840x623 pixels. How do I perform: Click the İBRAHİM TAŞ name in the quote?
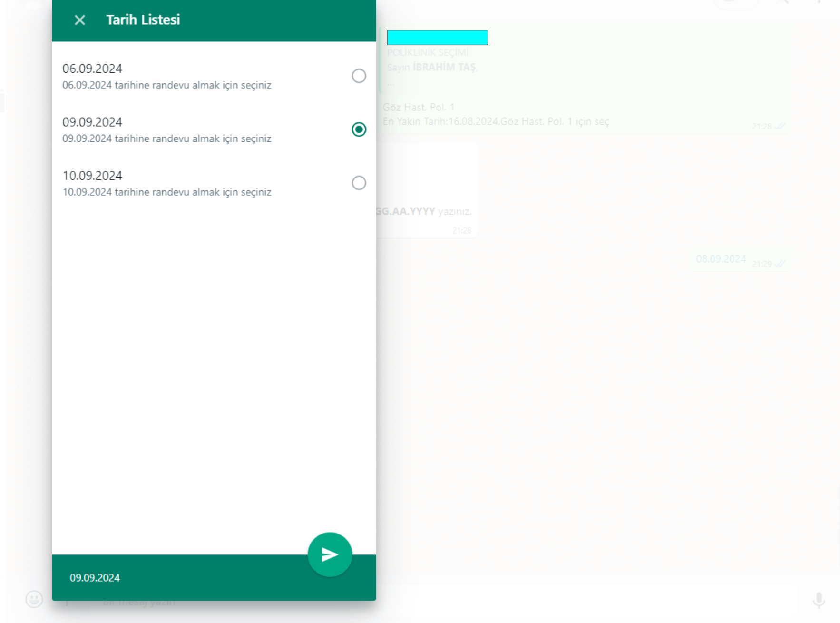pos(444,67)
